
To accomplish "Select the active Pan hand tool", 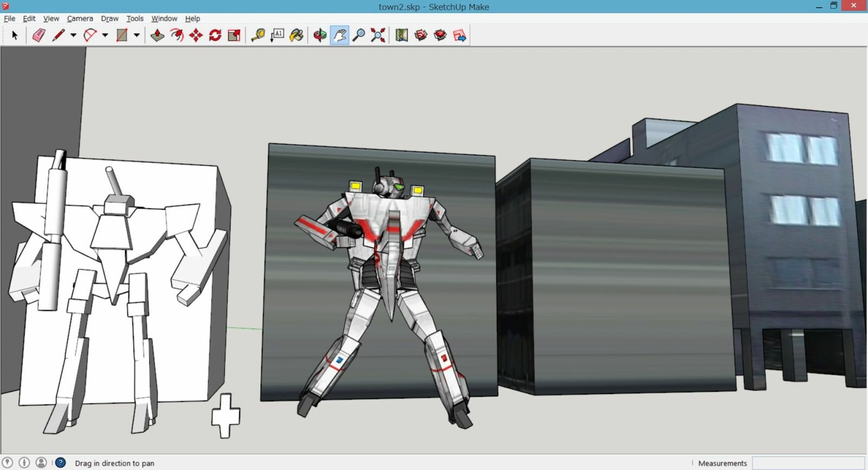I will pyautogui.click(x=340, y=35).
